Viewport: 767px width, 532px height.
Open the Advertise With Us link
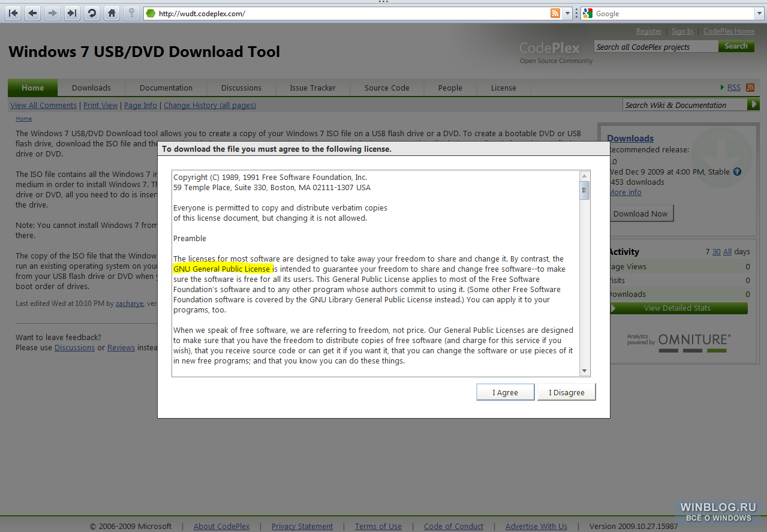536,527
